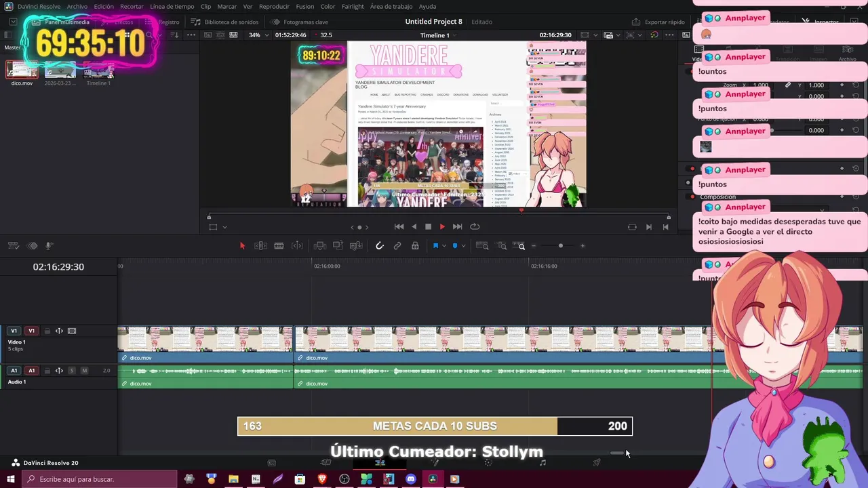Image resolution: width=868 pixels, height=488 pixels.
Task: Open the Ayuda menu
Action: point(427,6)
